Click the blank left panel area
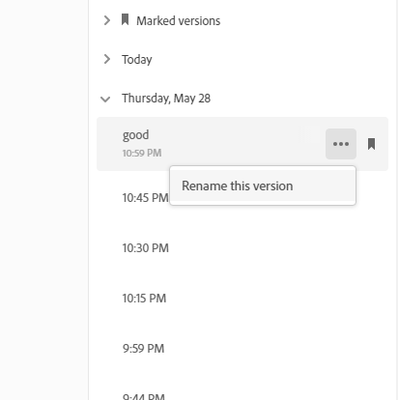Image resolution: width=398 pixels, height=400 pixels. (44, 200)
